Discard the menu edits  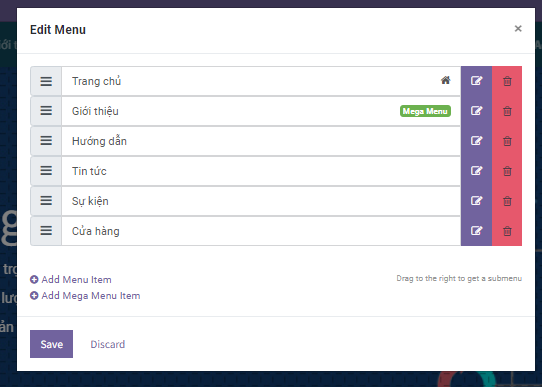(x=108, y=344)
